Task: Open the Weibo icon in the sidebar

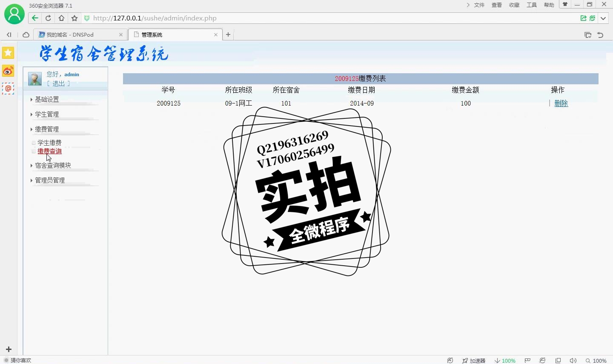Action: [8, 71]
